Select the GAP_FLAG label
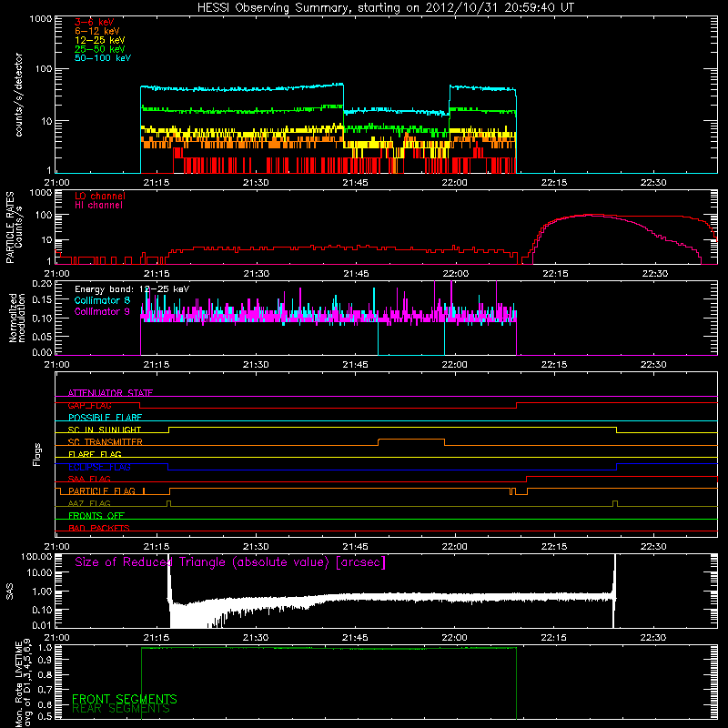This screenshot has height=728, width=728. pyautogui.click(x=89, y=405)
